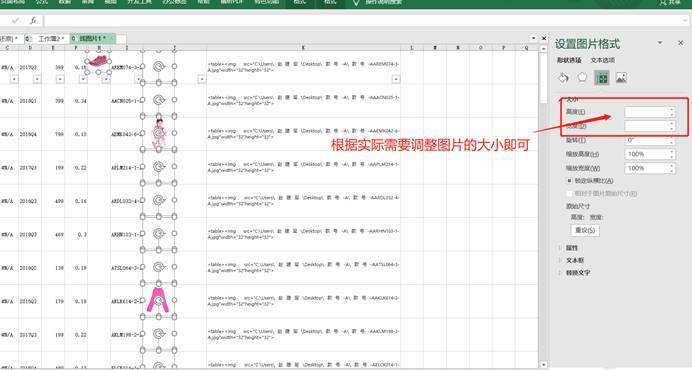Open the Fill & Line options icon
The width and height of the screenshot is (692, 370).
coord(563,78)
